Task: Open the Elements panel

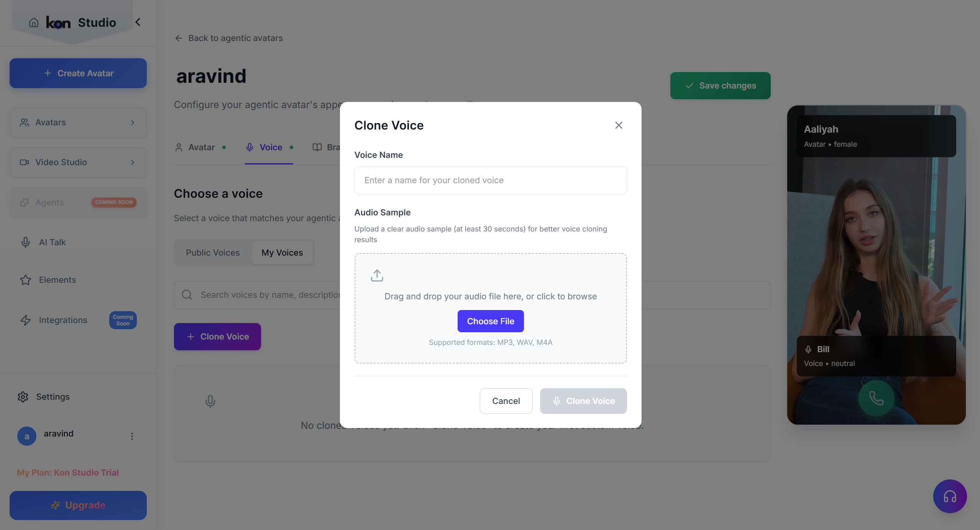Action: 57,280
